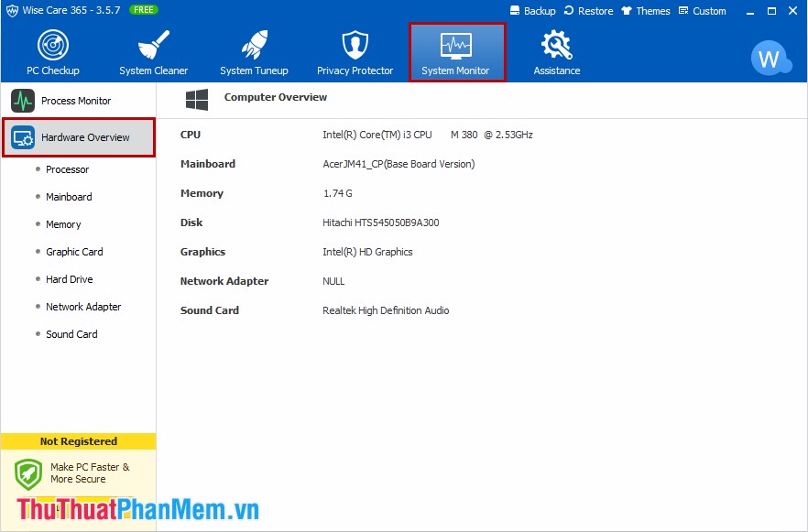
Task: Open Process Monitor in the sidebar
Action: click(x=75, y=101)
